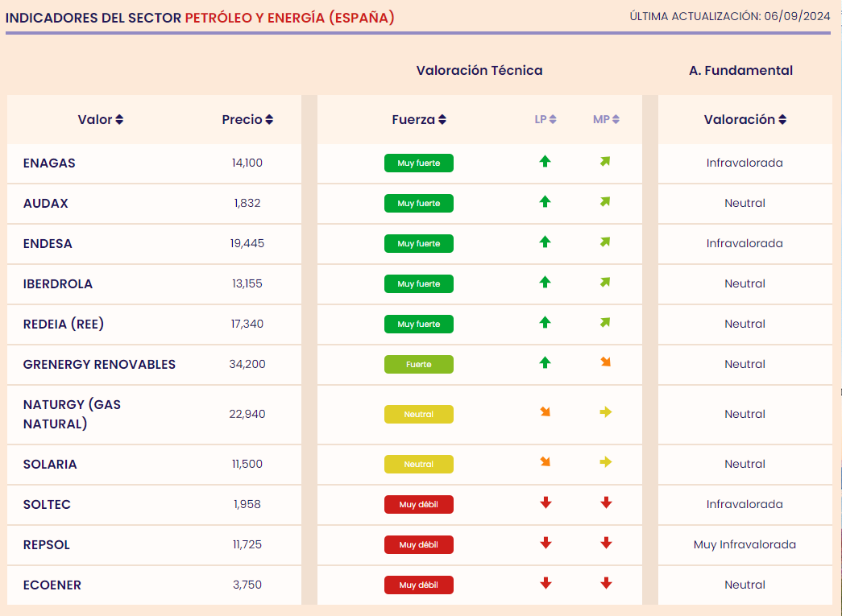
Task: Click ENAGAS green up LP arrow
Action: click(545, 161)
